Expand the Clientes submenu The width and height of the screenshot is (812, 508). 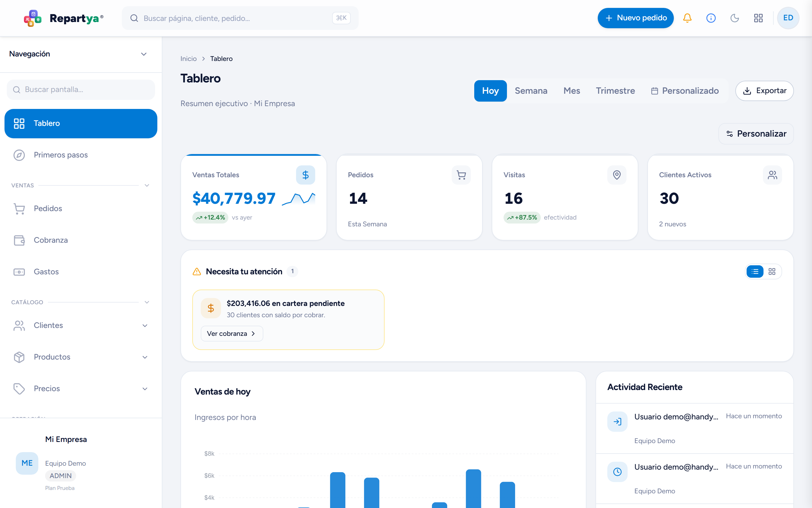click(145, 326)
